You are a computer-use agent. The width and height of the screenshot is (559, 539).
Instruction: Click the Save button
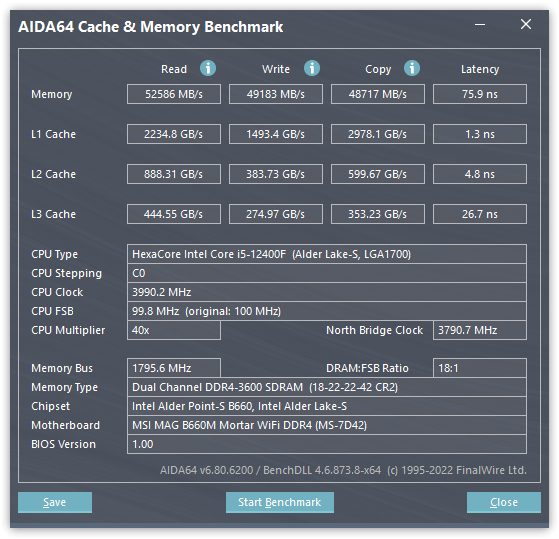pyautogui.click(x=55, y=502)
